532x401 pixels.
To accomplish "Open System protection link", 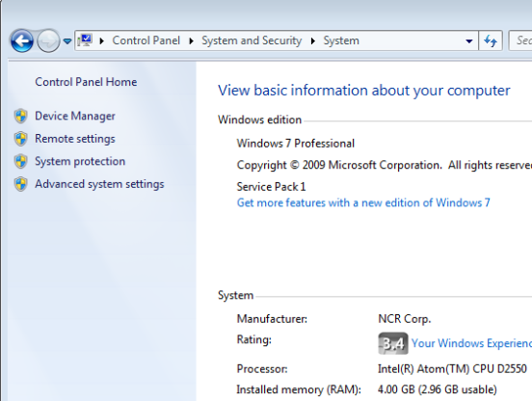I will pyautogui.click(x=80, y=162).
